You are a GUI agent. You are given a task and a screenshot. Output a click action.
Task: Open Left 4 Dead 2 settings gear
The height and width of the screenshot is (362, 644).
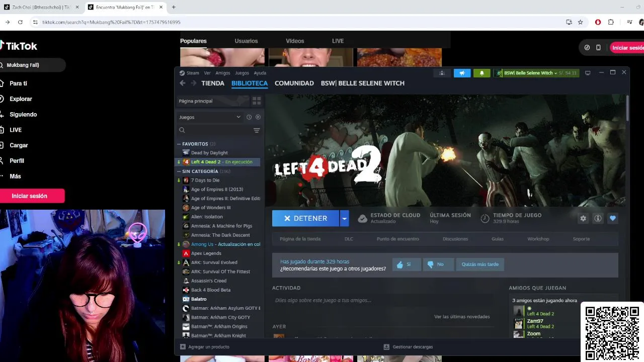(x=583, y=218)
